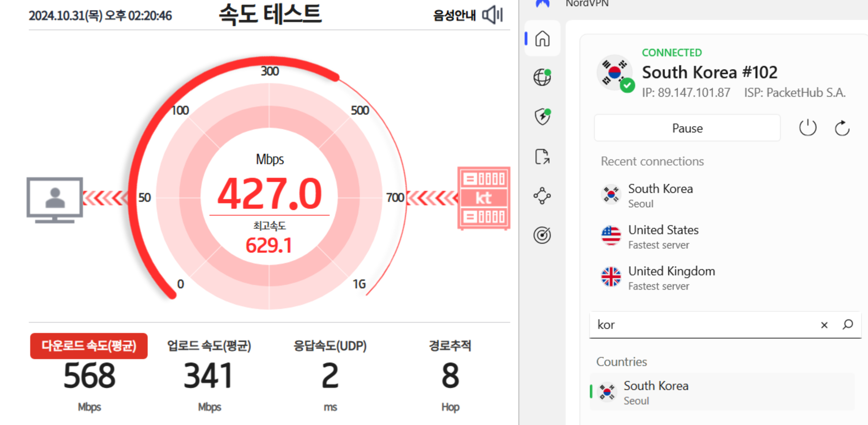Select United Kingdom fastest server

coord(671,278)
